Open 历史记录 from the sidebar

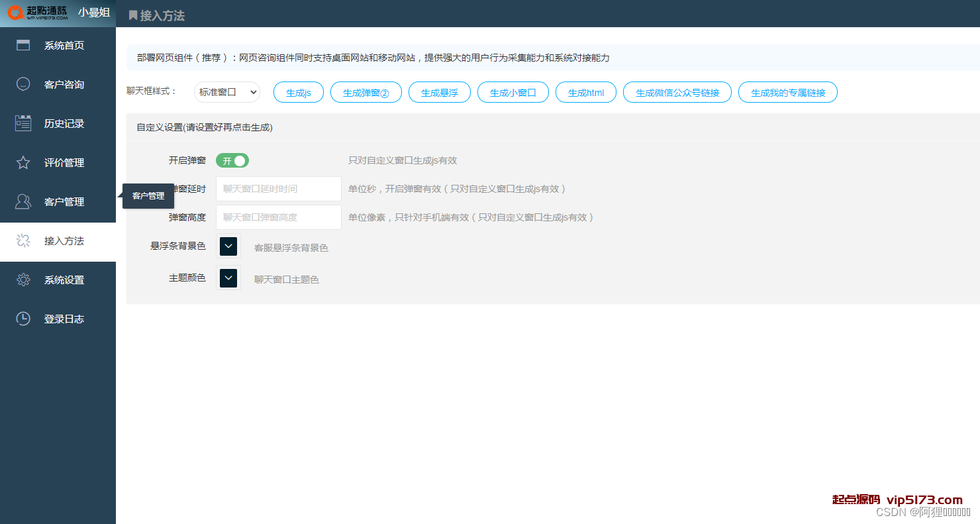pos(58,124)
